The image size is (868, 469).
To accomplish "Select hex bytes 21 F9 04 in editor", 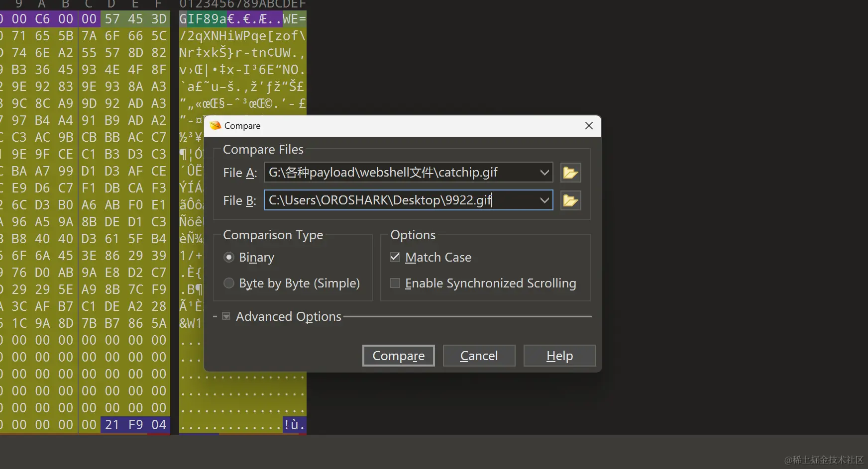I will (x=135, y=425).
